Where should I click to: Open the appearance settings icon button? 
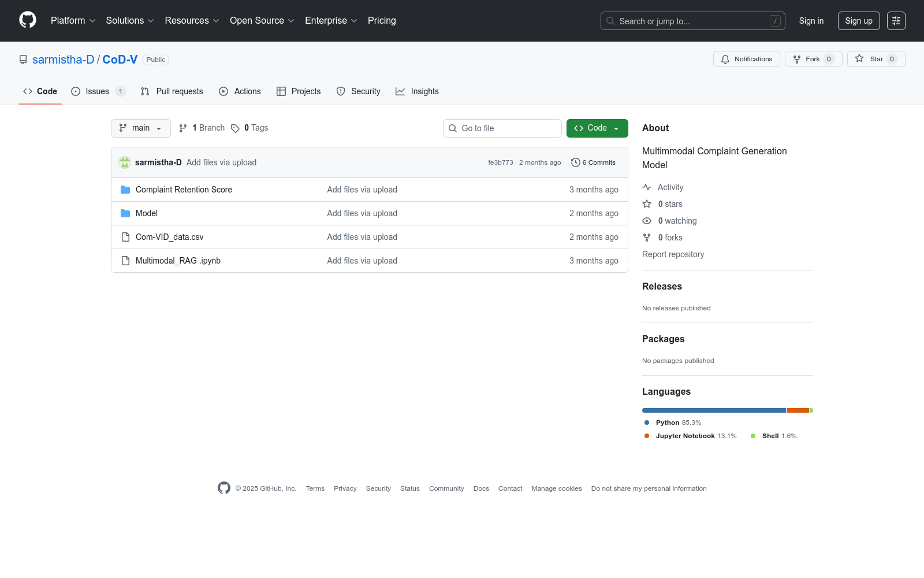point(896,21)
